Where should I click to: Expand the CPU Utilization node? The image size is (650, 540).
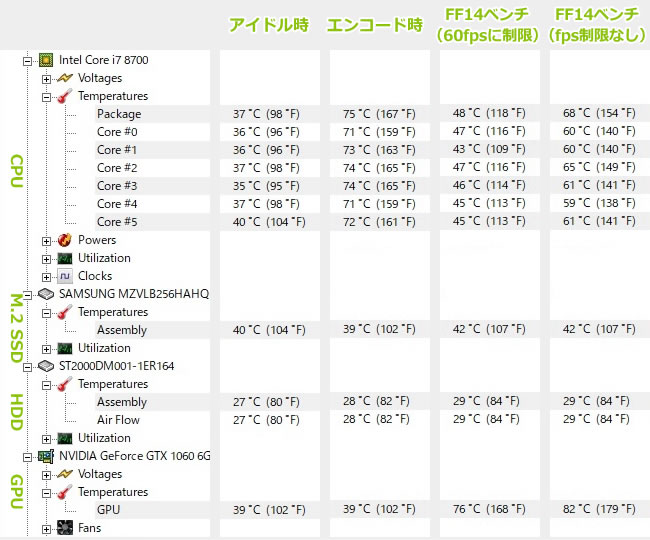pyautogui.click(x=46, y=259)
